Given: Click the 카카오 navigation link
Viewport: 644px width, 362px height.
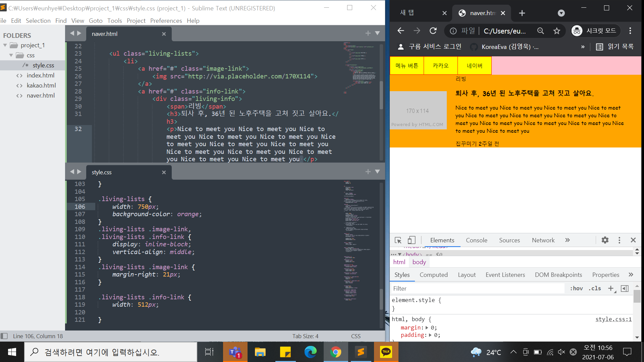Looking at the screenshot, I should (x=440, y=66).
